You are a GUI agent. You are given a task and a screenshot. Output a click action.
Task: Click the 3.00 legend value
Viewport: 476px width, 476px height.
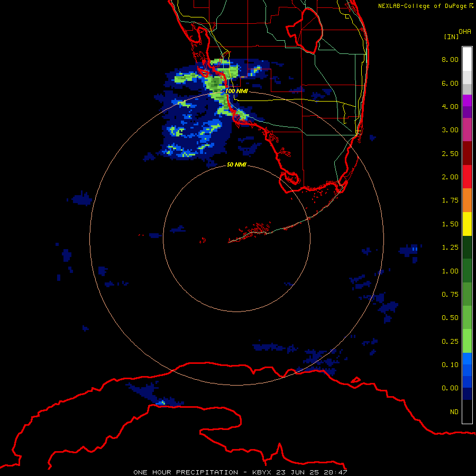(x=450, y=130)
